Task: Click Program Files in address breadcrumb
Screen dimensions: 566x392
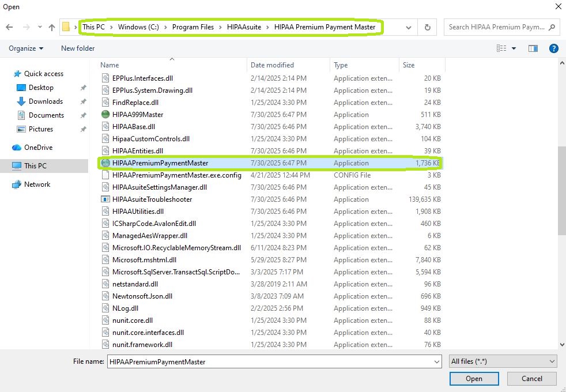Action: 193,27
